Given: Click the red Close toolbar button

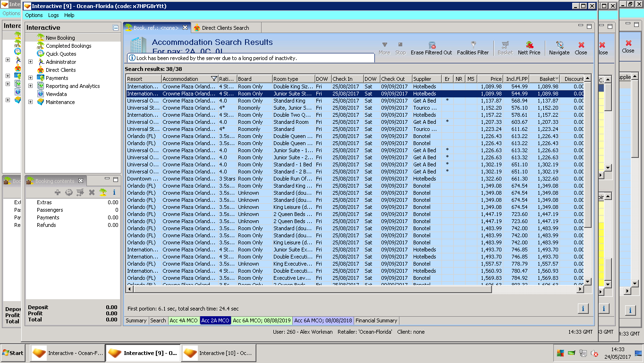Looking at the screenshot, I should pos(581,47).
